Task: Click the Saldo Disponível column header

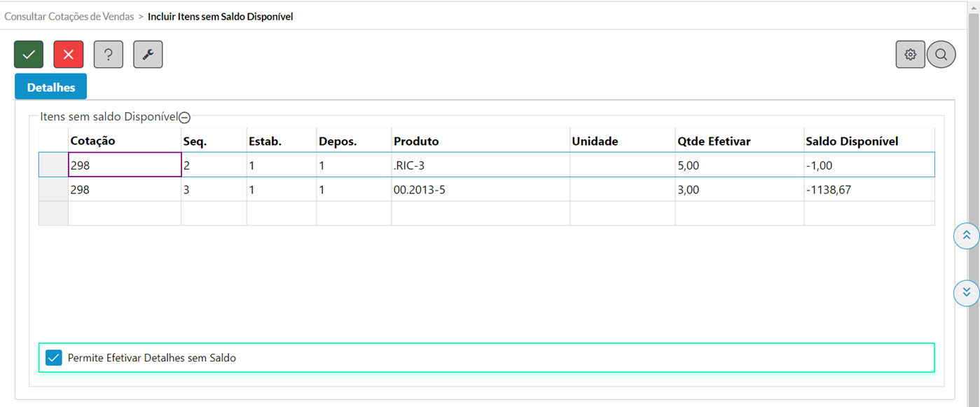Action: [x=869, y=141]
